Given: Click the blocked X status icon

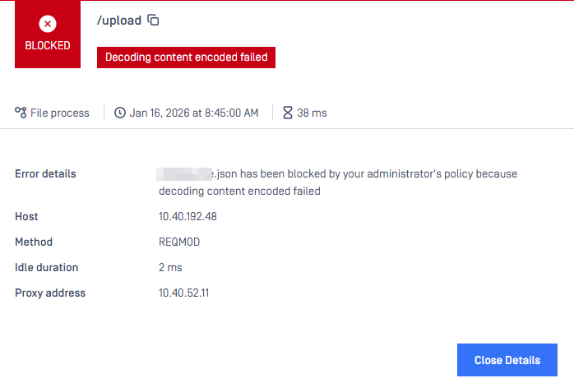Looking at the screenshot, I should (48, 24).
